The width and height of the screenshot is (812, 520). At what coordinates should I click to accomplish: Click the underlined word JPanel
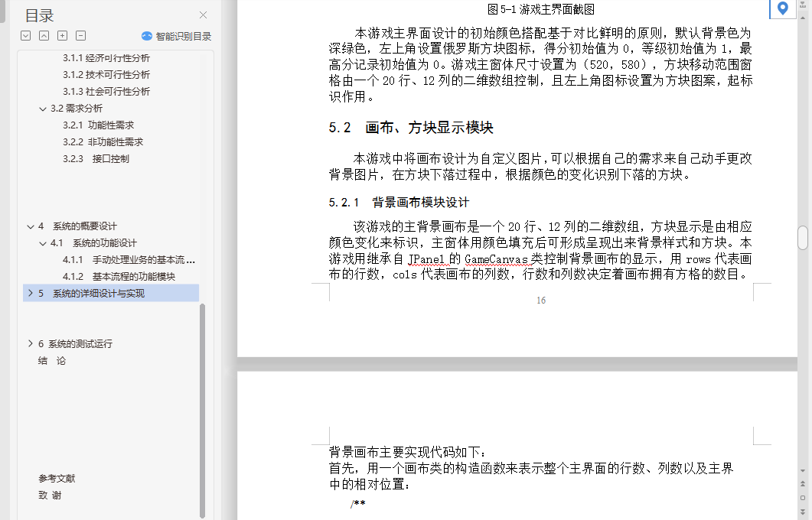click(426, 258)
